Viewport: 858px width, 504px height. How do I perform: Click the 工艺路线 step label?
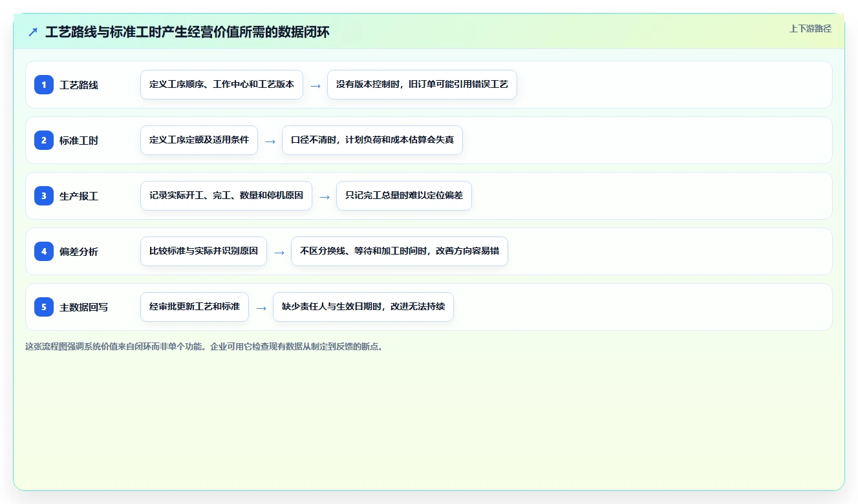click(79, 85)
